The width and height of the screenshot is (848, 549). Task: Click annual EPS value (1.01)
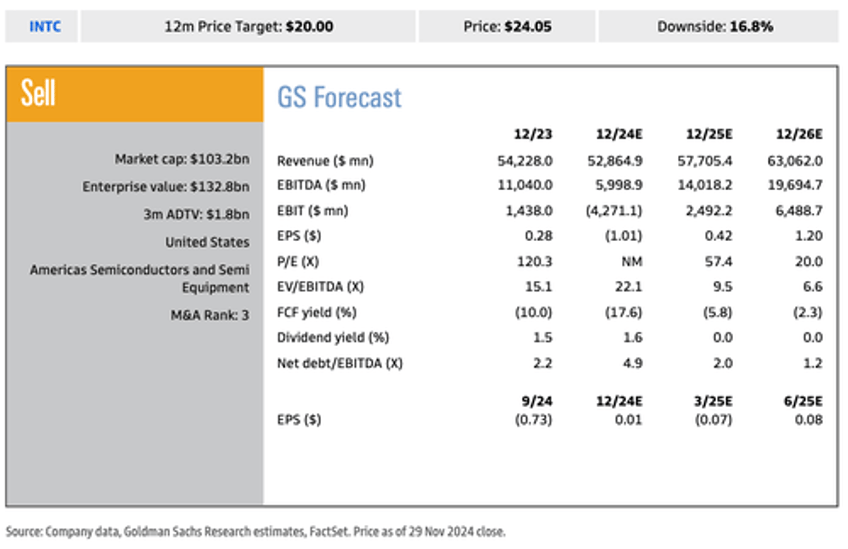[623, 236]
